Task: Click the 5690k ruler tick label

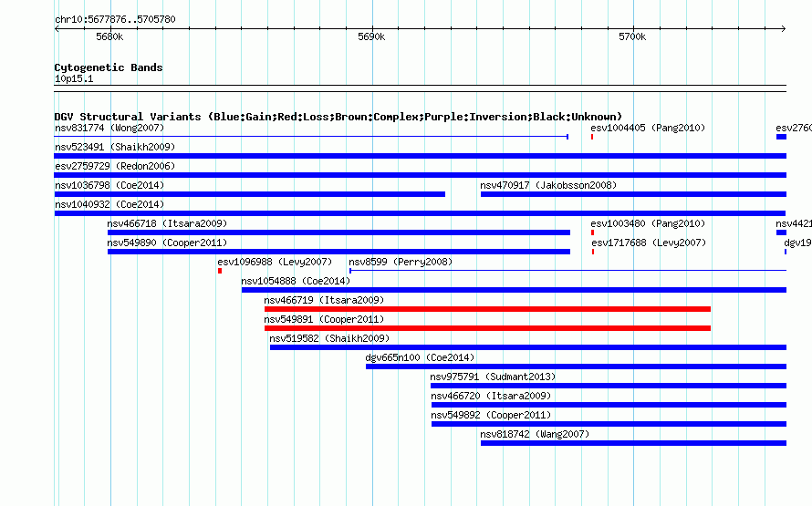Action: pos(371,36)
